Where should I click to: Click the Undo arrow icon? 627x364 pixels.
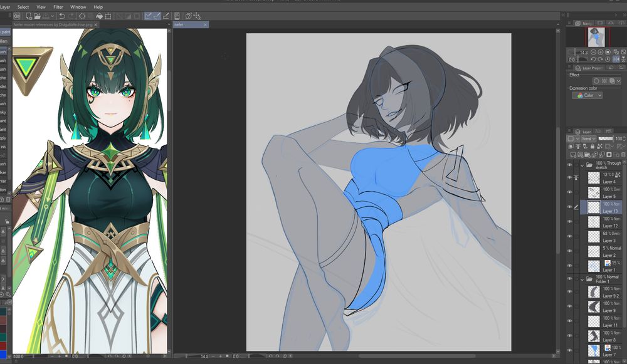62,16
